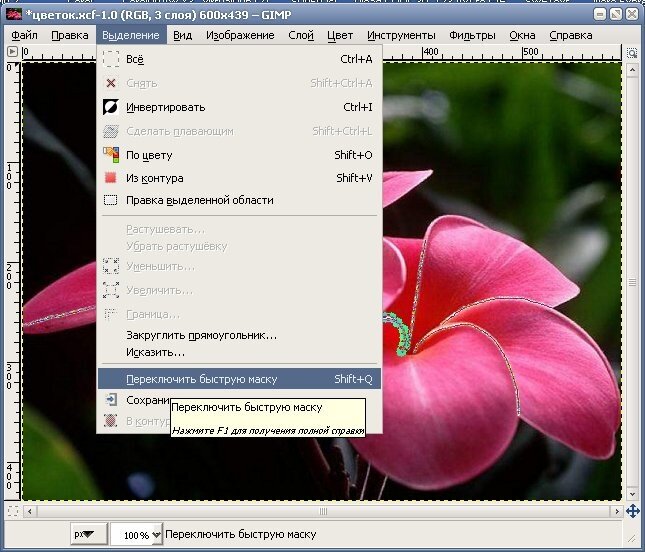Open Правка выделенной области entry
This screenshot has height=552, width=645.
[239, 200]
